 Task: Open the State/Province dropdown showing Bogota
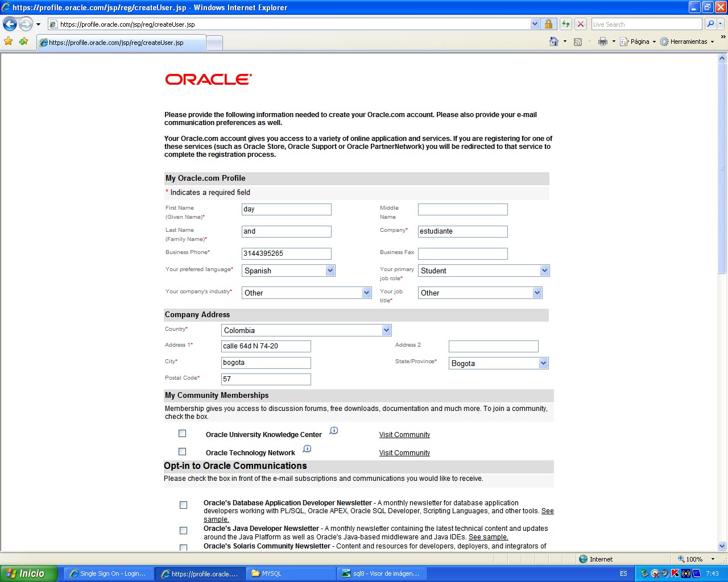pos(499,363)
